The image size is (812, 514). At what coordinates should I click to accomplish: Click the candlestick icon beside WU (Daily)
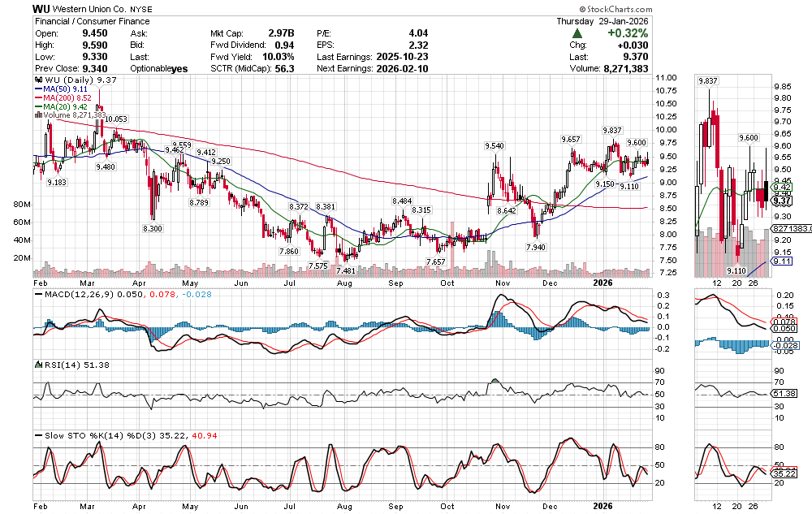click(37, 80)
